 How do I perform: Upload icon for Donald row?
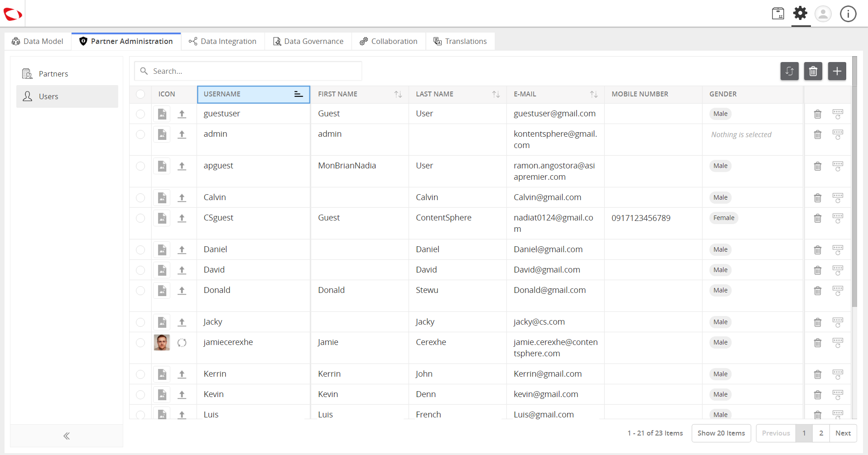(x=182, y=291)
